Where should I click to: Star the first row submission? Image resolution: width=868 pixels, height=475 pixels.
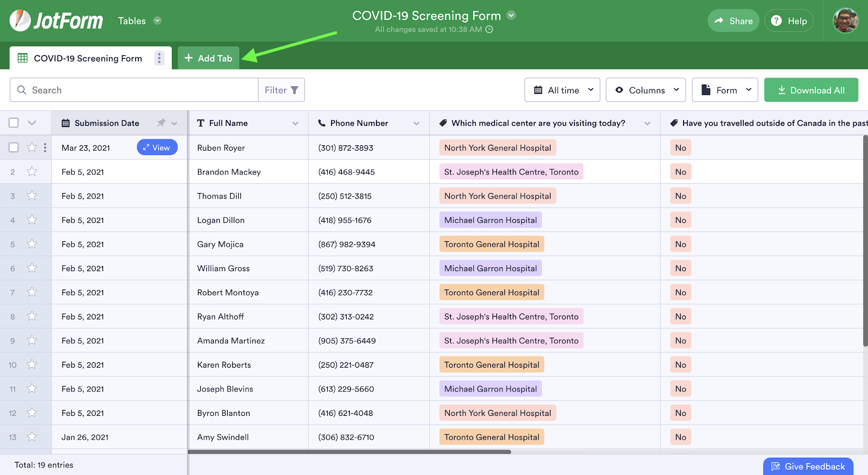32,147
